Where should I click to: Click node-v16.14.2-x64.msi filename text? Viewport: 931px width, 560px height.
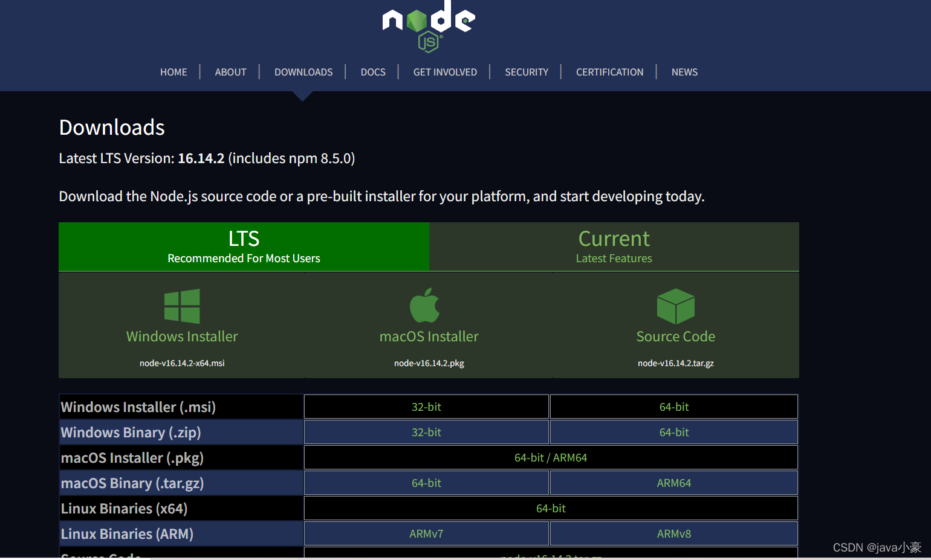[x=182, y=363]
